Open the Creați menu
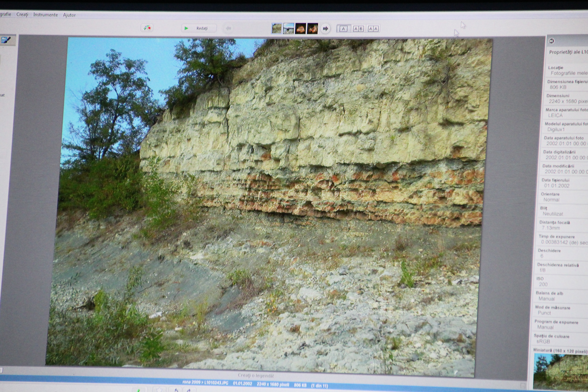Viewport: 588px width, 392px height. coord(22,14)
